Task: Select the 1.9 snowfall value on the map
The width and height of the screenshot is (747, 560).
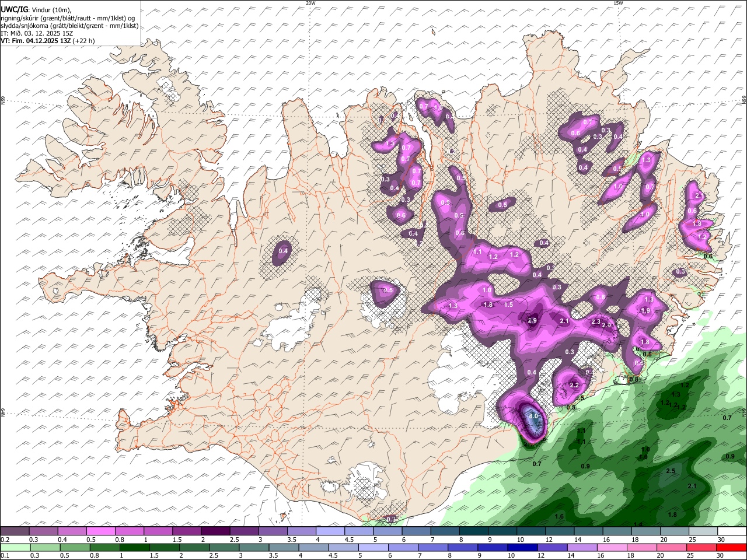Action: tap(645, 311)
